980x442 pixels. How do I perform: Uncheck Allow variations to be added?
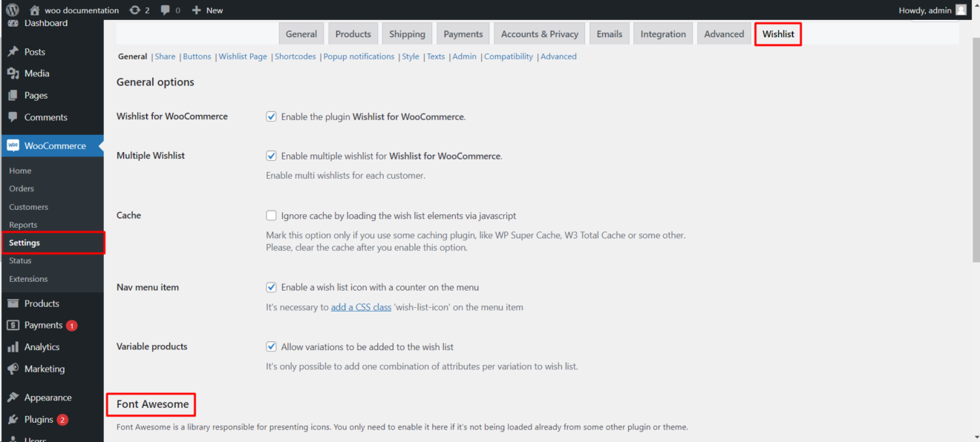(x=271, y=346)
